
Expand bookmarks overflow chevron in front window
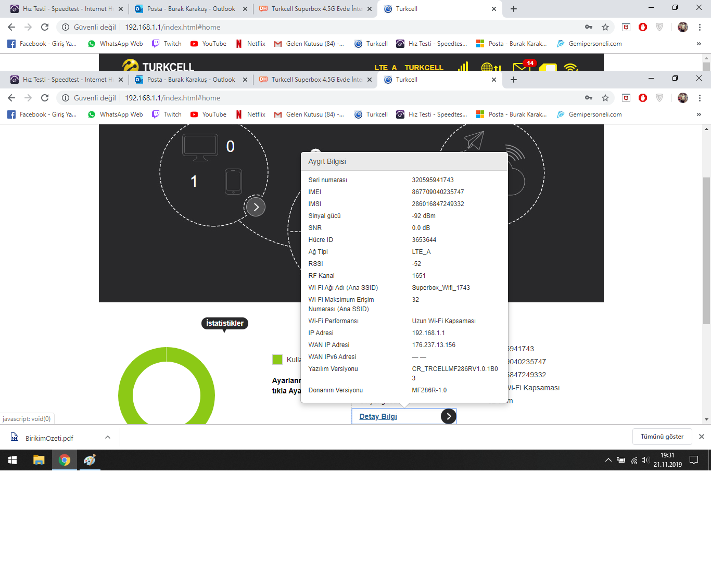pyautogui.click(x=699, y=114)
